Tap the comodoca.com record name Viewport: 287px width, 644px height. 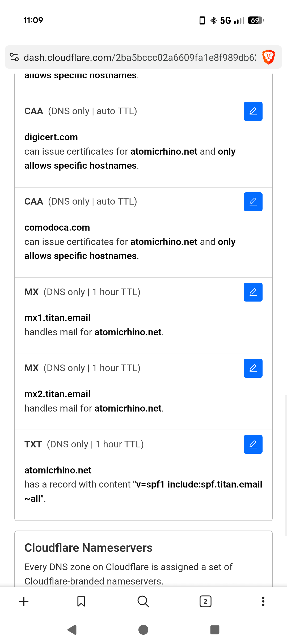[57, 227]
